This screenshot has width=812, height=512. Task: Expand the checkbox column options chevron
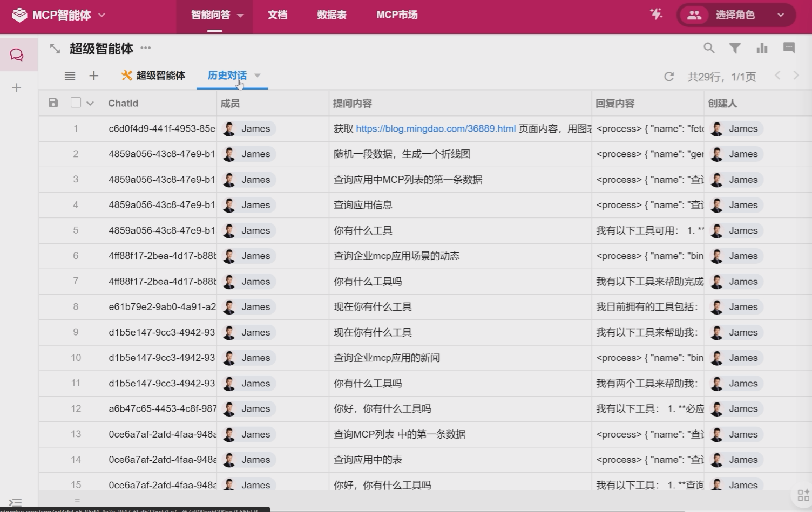coord(90,103)
